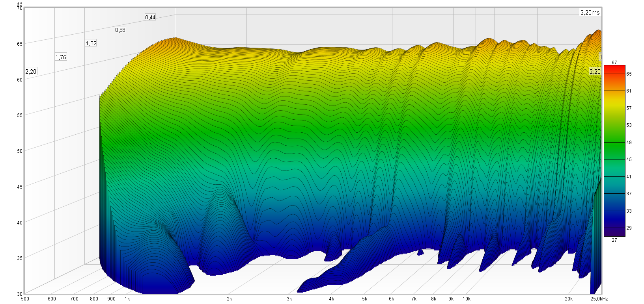Screen dimensions: 644x304
Task: Select the 1,32 time axis label
Action: point(91,43)
